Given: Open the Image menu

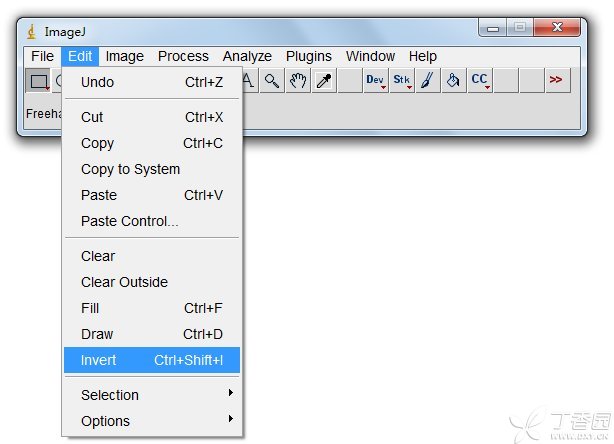Looking at the screenshot, I should pos(125,56).
